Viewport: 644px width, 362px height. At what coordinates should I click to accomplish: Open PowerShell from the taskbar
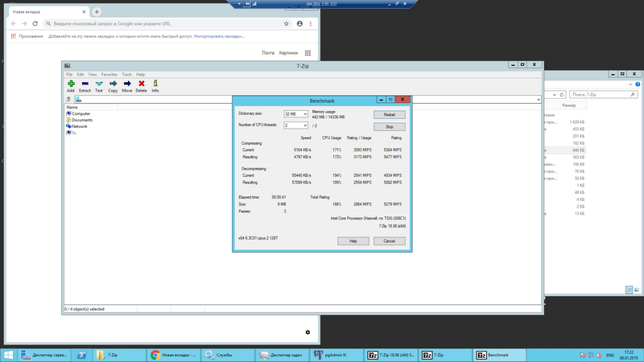point(82,355)
